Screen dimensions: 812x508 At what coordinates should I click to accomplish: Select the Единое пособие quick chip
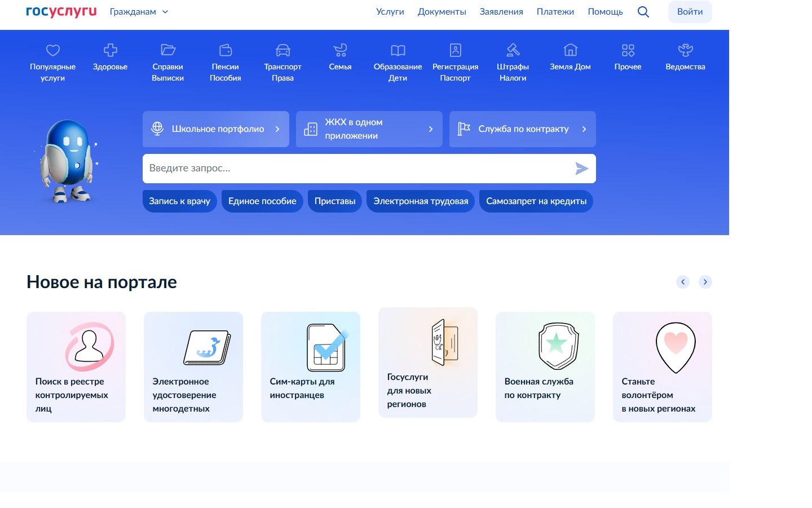click(262, 201)
